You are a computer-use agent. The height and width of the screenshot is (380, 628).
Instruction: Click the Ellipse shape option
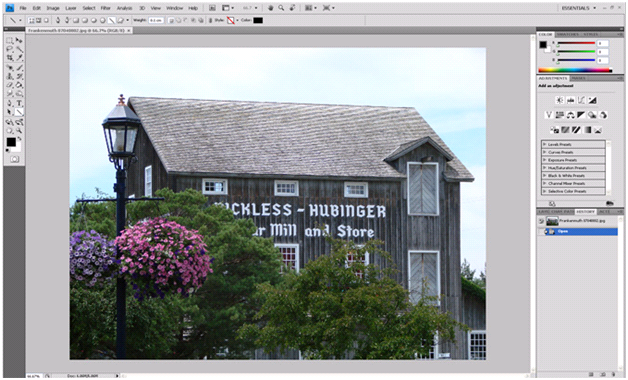click(x=94, y=20)
